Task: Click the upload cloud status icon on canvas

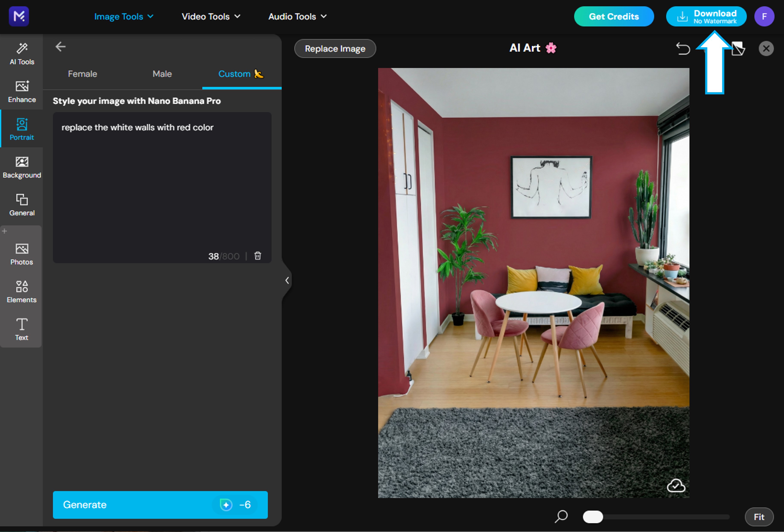Action: pyautogui.click(x=676, y=486)
